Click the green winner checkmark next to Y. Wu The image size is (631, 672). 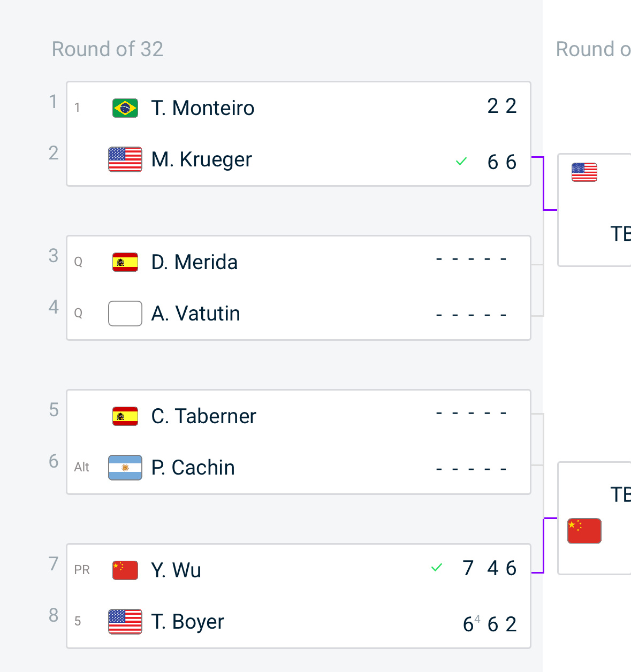[x=437, y=568]
